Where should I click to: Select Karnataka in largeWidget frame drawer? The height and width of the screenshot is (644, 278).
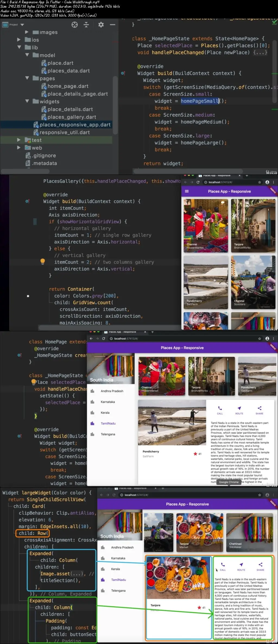[x=120, y=558]
